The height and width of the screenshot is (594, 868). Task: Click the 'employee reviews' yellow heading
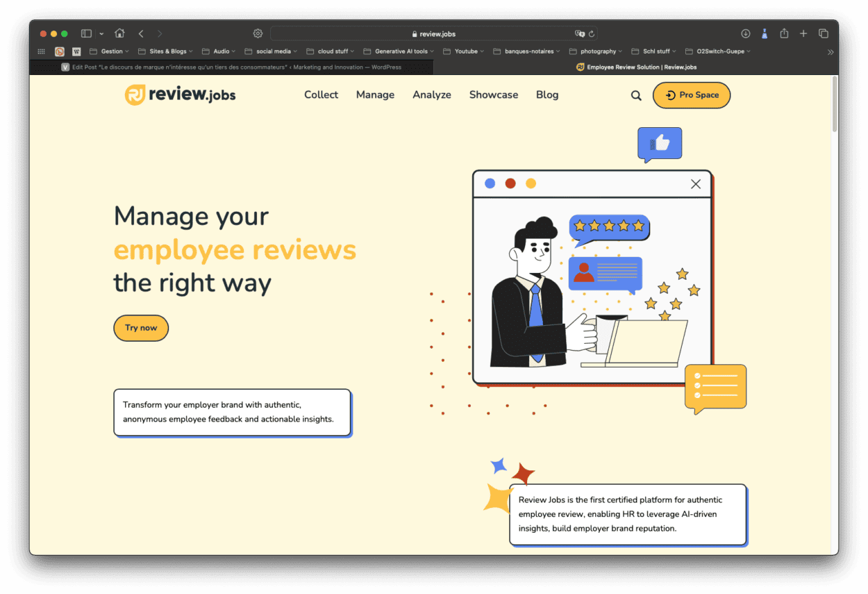[235, 250]
